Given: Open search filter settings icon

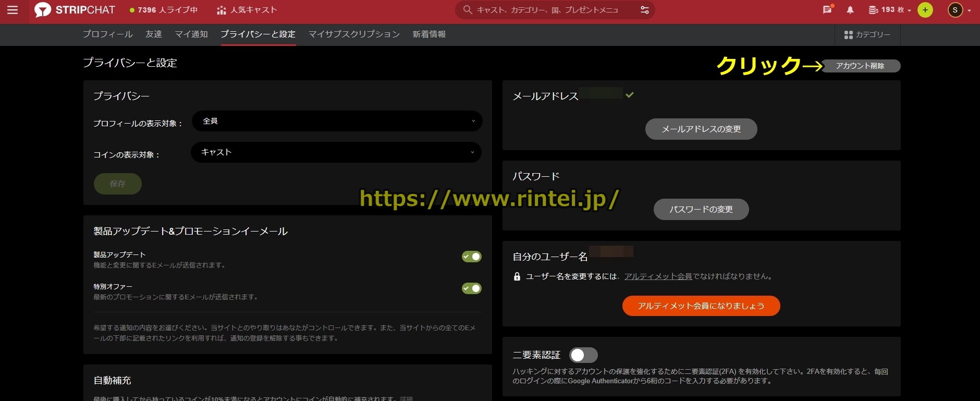Looking at the screenshot, I should pyautogui.click(x=644, y=10).
